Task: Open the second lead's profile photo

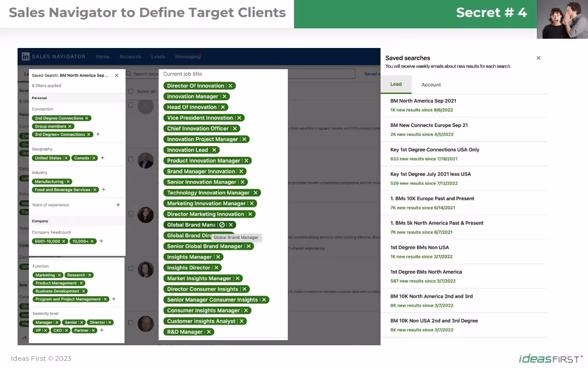Action: pyautogui.click(x=146, y=161)
